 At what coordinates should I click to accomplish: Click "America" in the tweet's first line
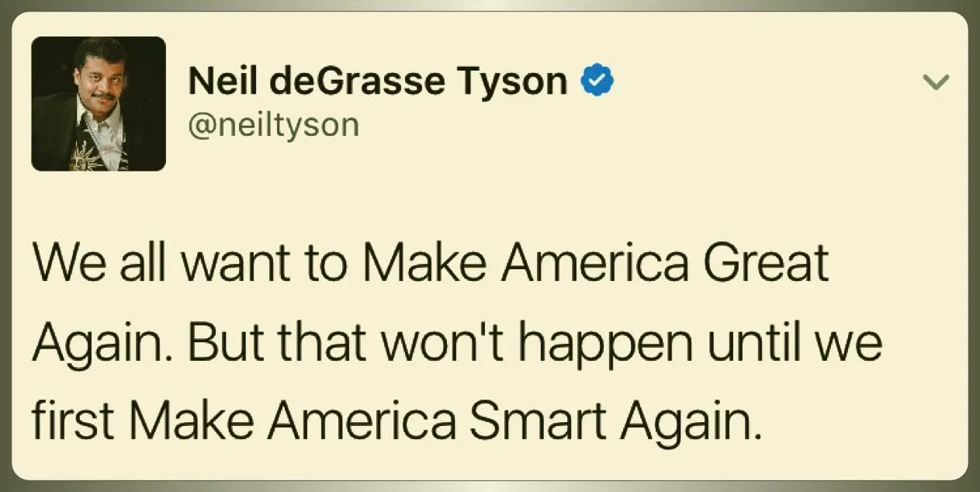click(594, 264)
